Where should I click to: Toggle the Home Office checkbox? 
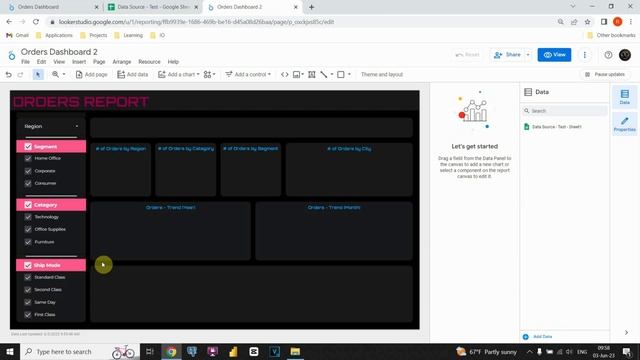coord(28,158)
